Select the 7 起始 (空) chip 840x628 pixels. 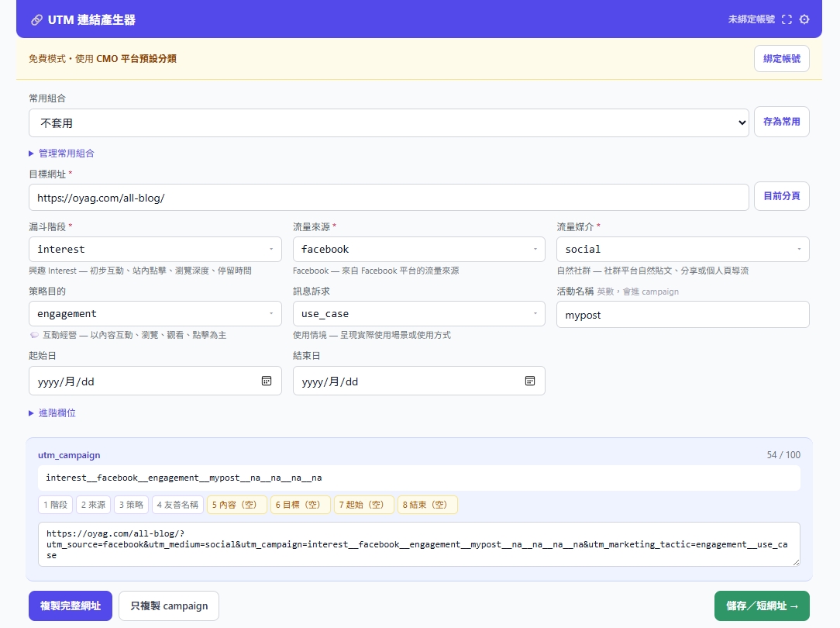[x=363, y=505]
